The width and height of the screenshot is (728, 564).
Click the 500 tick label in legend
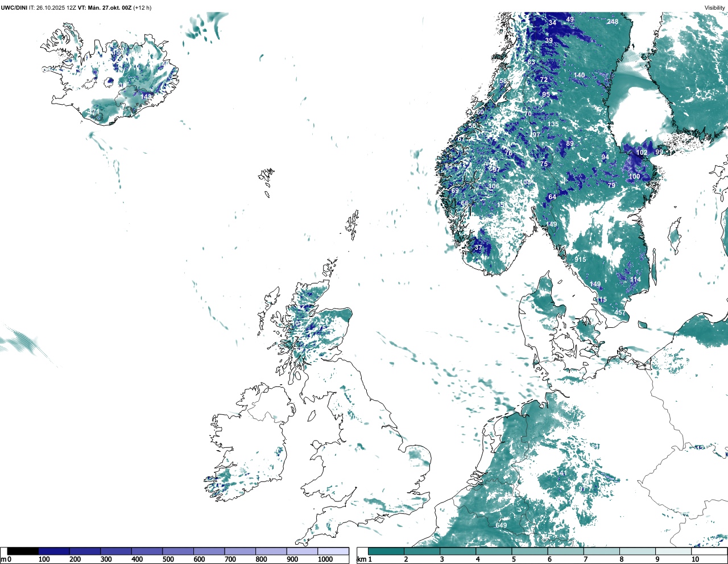point(168,559)
